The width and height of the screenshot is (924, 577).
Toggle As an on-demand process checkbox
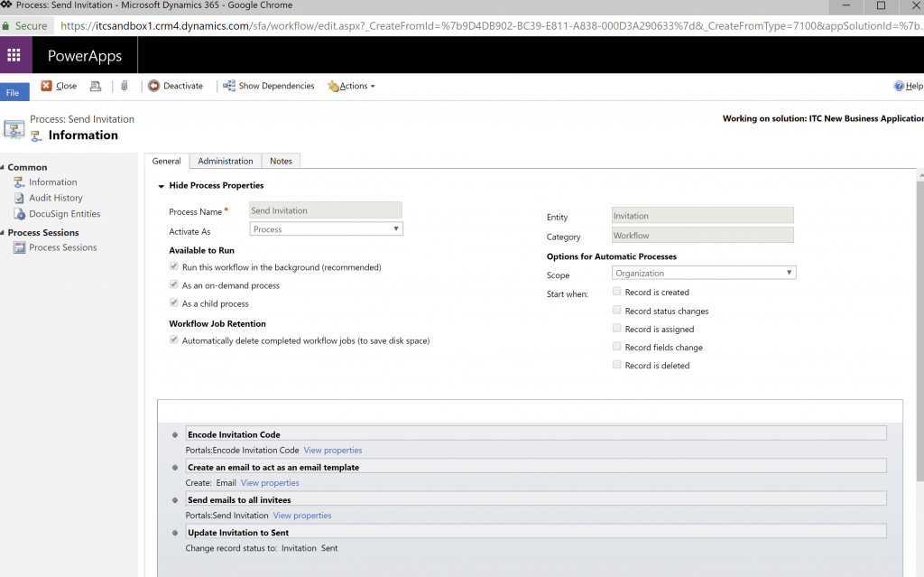[174, 285]
